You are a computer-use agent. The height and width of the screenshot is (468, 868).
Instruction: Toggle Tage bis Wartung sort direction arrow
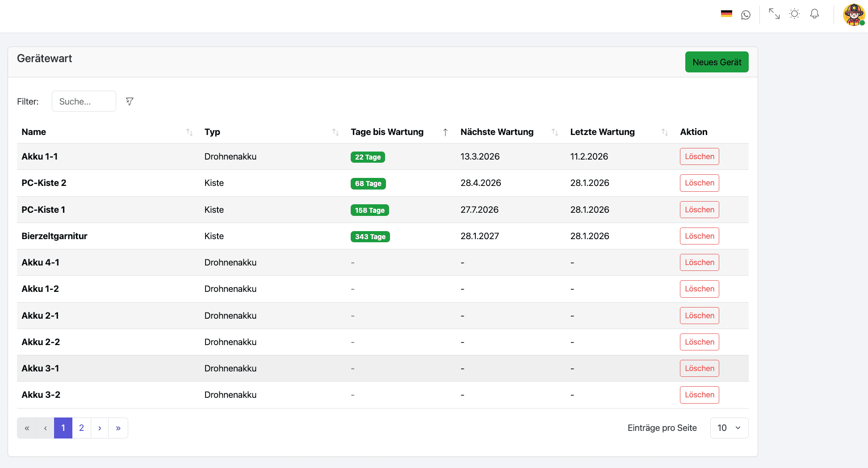click(x=445, y=132)
